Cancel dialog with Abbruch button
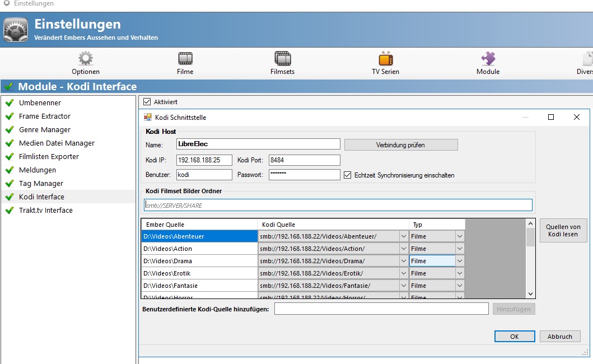593x364 pixels. pyautogui.click(x=560, y=337)
